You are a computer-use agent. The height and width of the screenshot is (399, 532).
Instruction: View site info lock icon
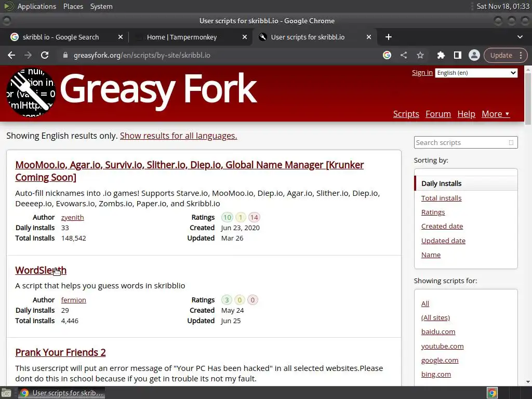pos(65,55)
